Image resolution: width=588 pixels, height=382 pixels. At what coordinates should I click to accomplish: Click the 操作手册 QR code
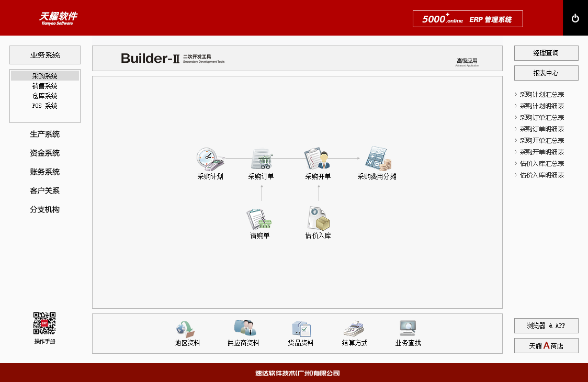point(45,323)
